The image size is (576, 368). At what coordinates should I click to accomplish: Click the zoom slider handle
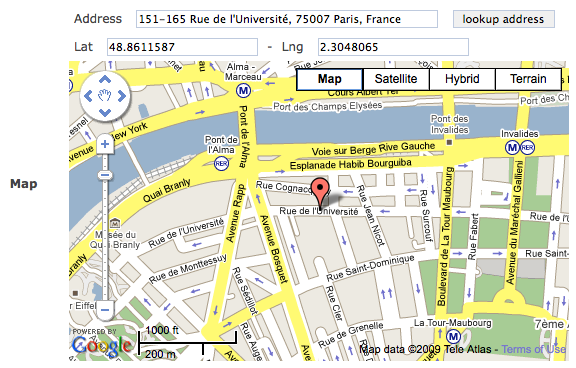pos(105,175)
